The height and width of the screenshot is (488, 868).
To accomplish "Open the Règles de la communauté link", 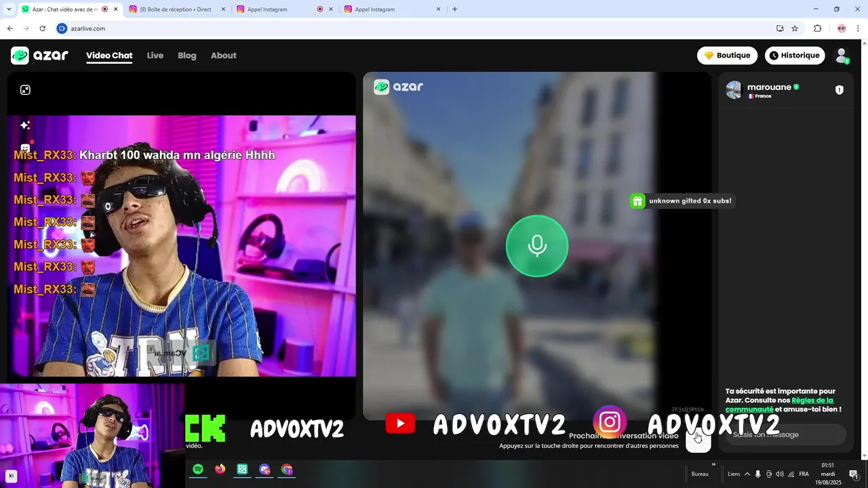I will click(779, 405).
